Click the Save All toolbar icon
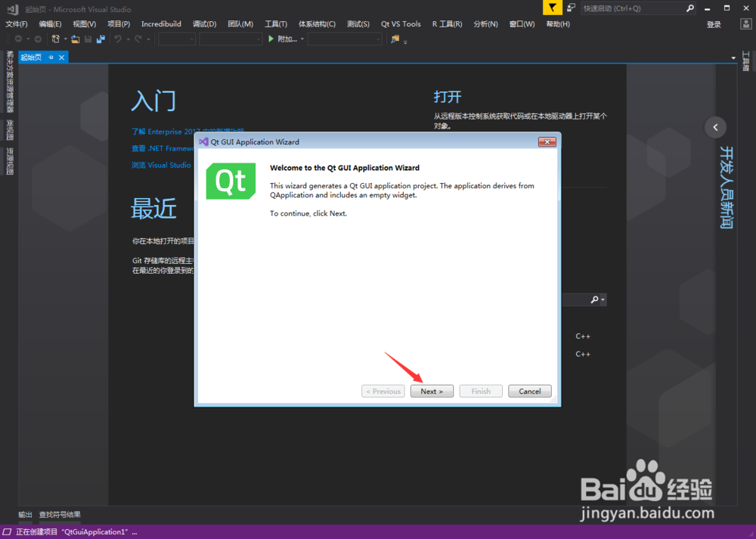Screen dimensions: 756x539 point(101,39)
